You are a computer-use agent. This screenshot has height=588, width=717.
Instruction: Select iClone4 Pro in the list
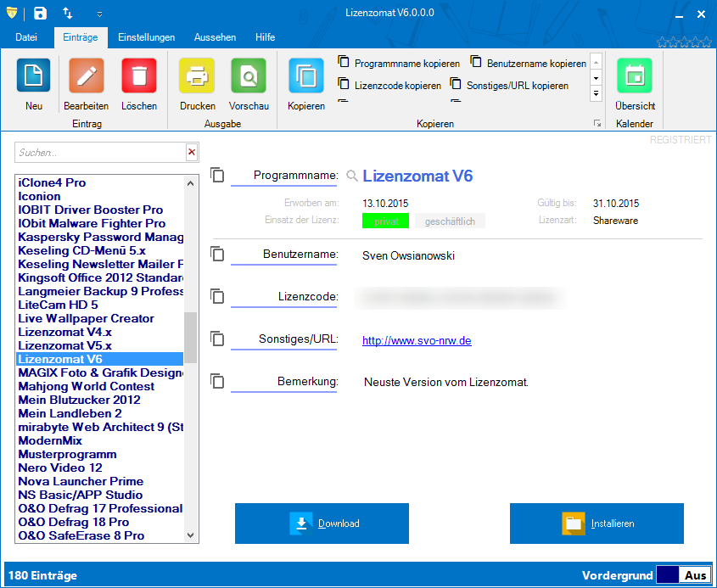[x=52, y=183]
